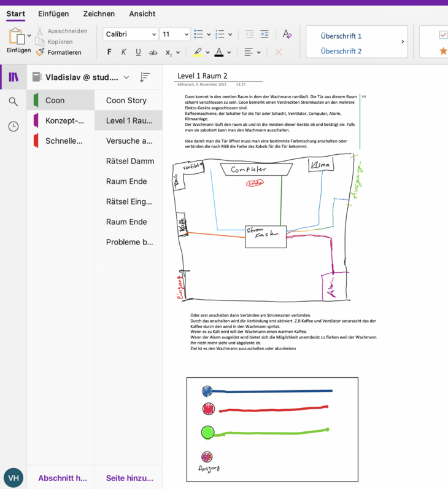Apply italic formatting
The width and height of the screenshot is (448, 489).
tap(124, 52)
